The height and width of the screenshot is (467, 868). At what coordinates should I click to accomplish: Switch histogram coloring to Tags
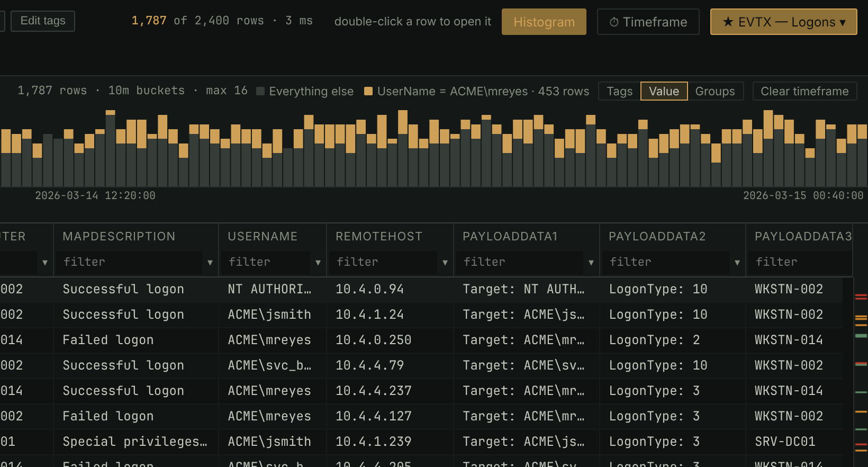[x=620, y=91]
